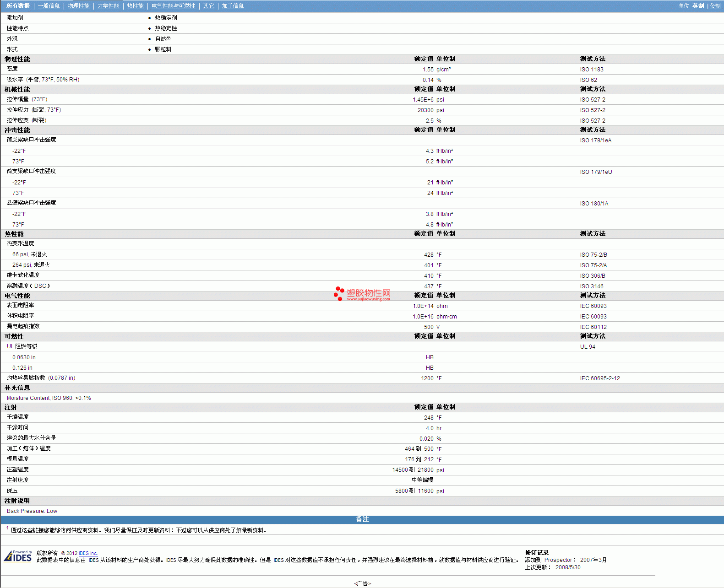Click the IEC 60695-2-12 test method text
The image size is (724, 588).
[x=599, y=378]
